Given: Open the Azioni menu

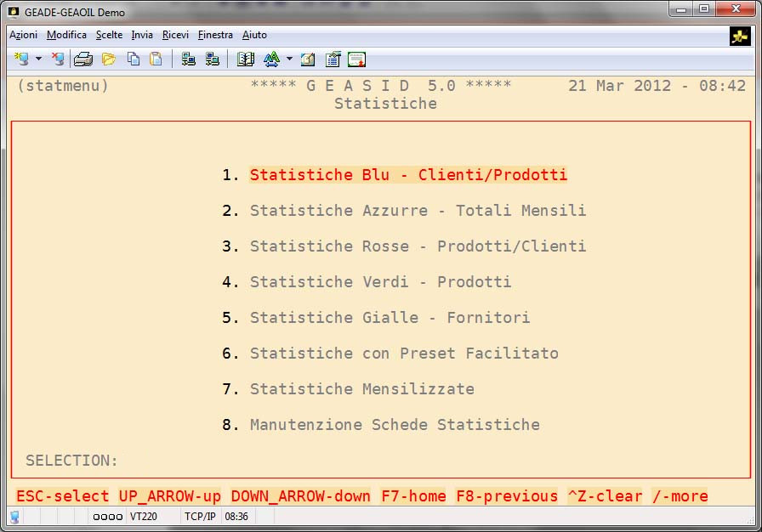Looking at the screenshot, I should [23, 35].
